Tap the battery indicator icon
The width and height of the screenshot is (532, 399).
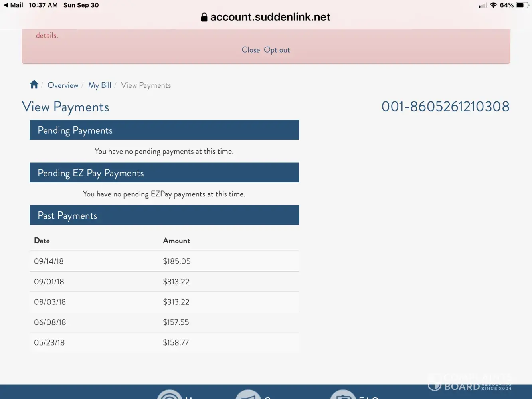tap(522, 5)
